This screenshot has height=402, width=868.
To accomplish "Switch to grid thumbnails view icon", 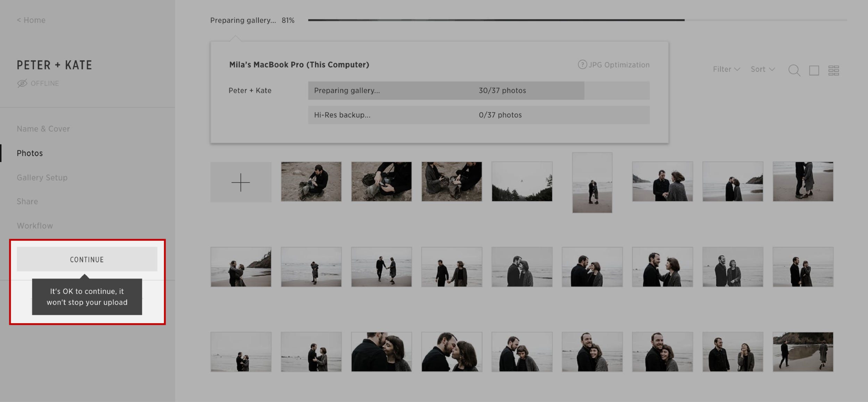I will (x=834, y=70).
